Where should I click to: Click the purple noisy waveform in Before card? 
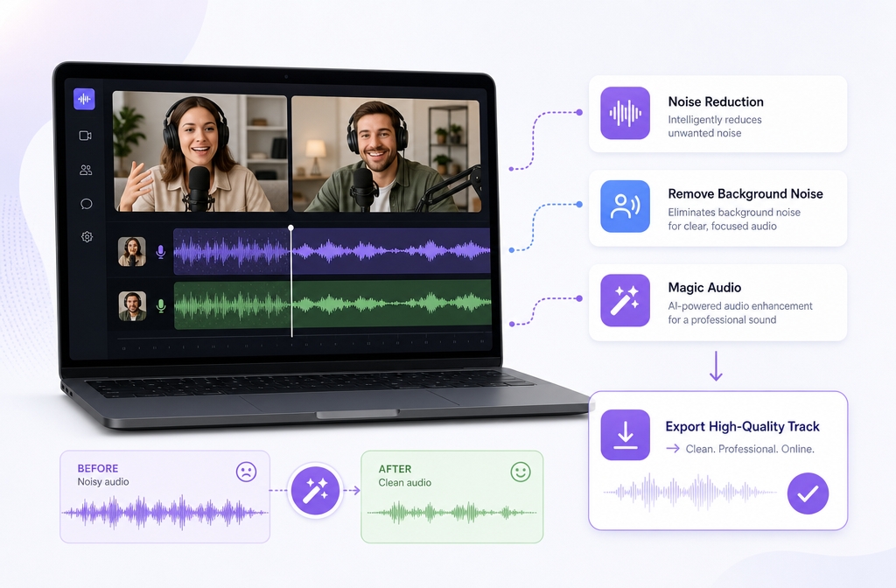(164, 513)
